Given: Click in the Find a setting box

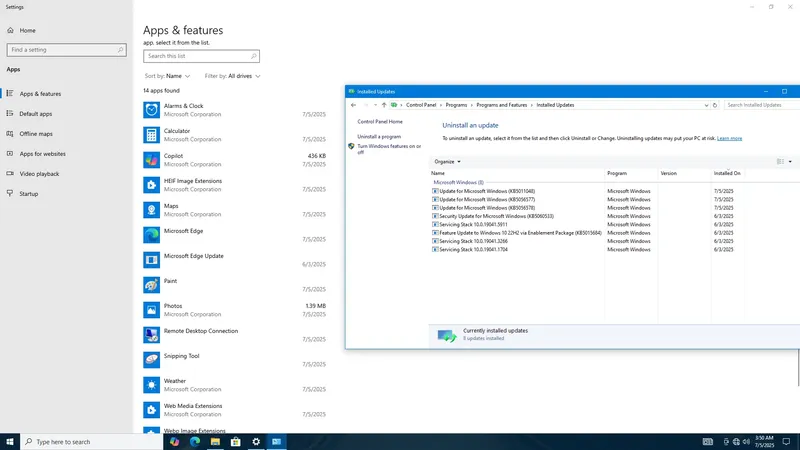Looking at the screenshot, I should [x=67, y=50].
